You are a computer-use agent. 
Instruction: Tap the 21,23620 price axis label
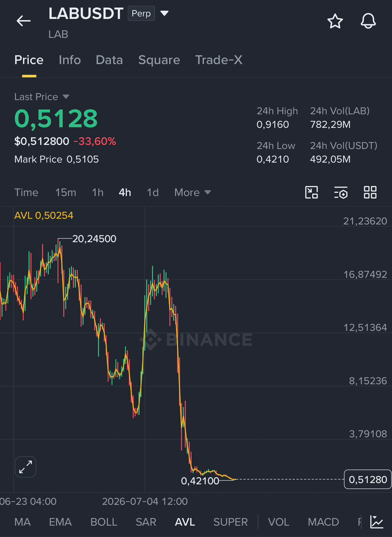click(365, 221)
